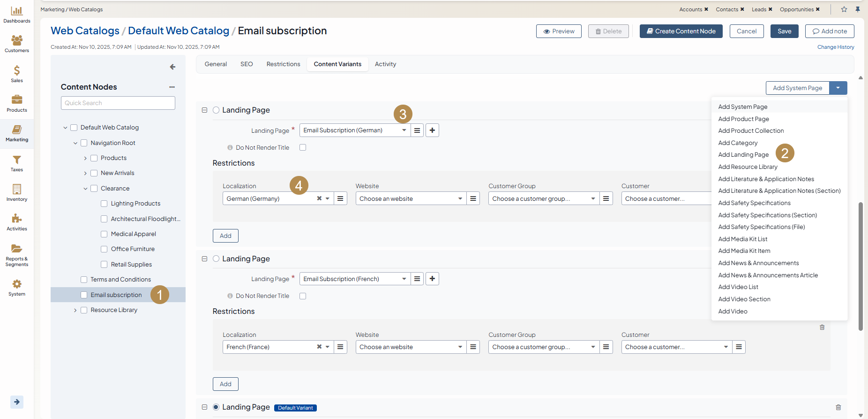This screenshot has height=419, width=868.
Task: Open Content Nodes ellipsis options menu
Action: coord(172,87)
